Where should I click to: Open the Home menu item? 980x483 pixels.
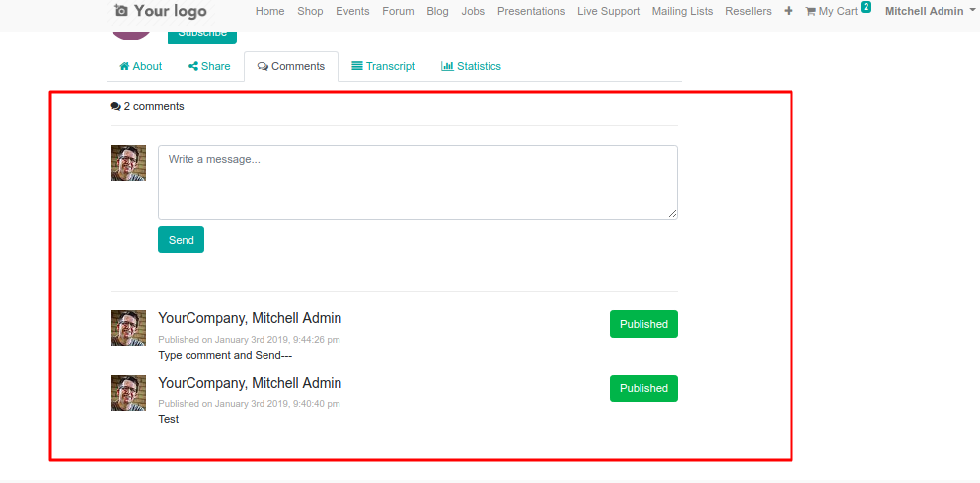pos(270,11)
